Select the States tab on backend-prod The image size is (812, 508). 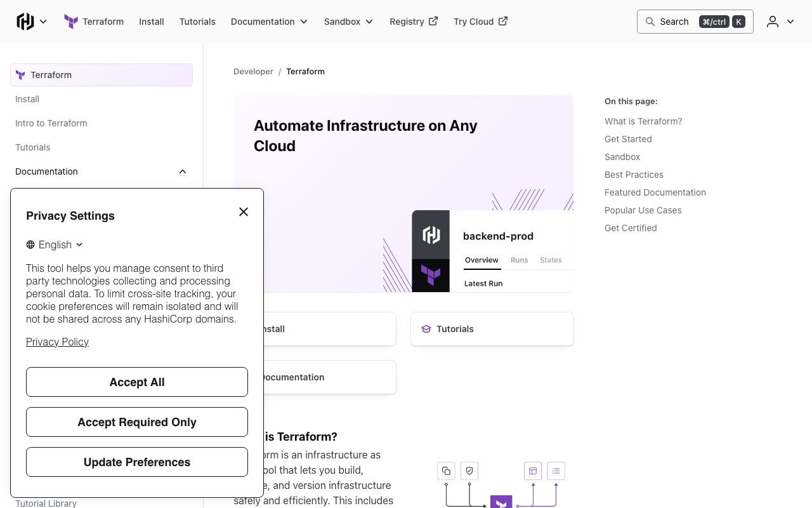[550, 260]
